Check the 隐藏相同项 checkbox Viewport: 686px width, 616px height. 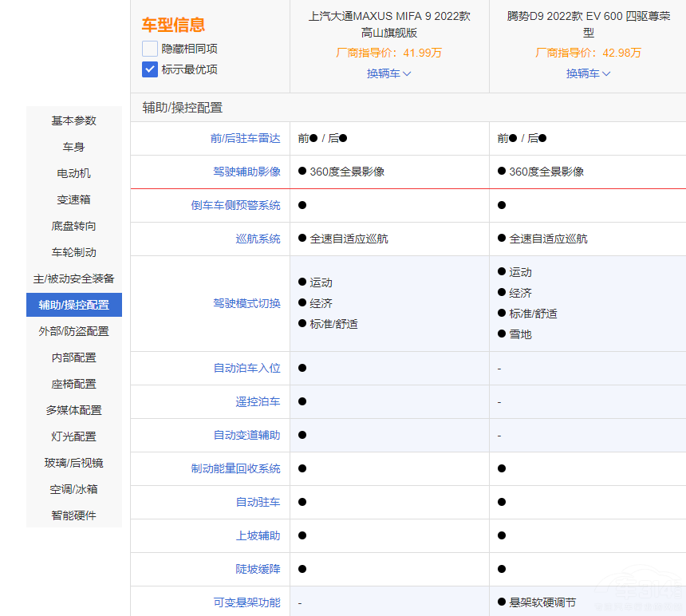pos(150,49)
